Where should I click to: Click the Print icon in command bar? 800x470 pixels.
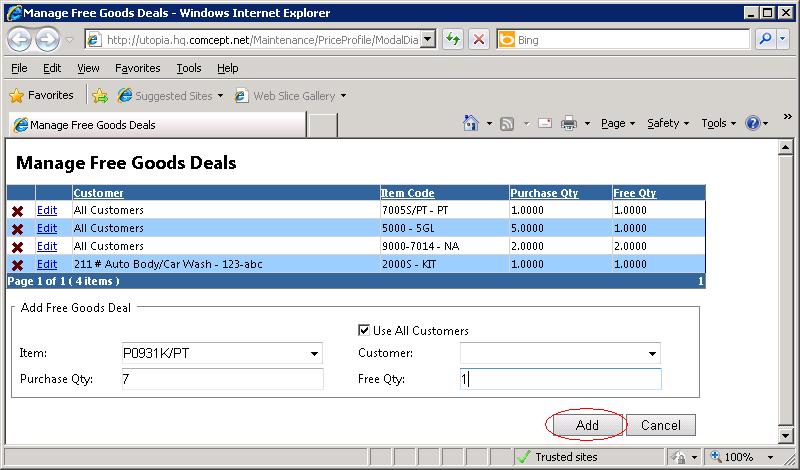(569, 123)
